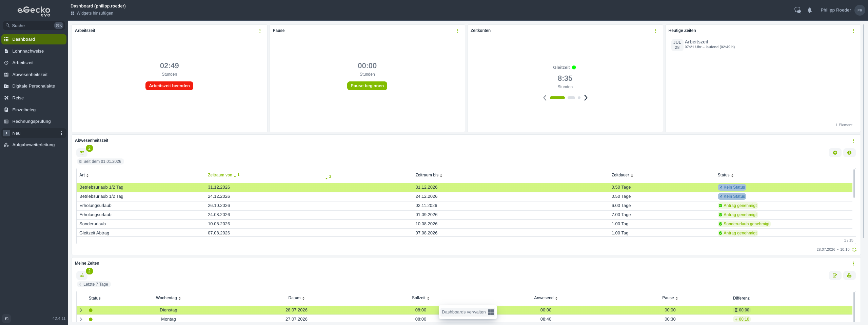This screenshot has width=868, height=325.
Task: Print Meine Zeiten with printer icon
Action: pyautogui.click(x=849, y=275)
